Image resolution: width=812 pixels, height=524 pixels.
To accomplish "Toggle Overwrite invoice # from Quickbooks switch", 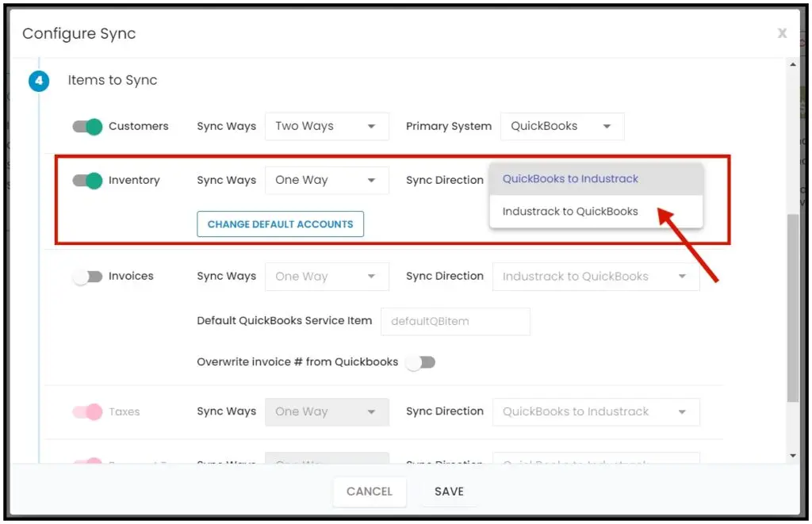I will (x=420, y=362).
